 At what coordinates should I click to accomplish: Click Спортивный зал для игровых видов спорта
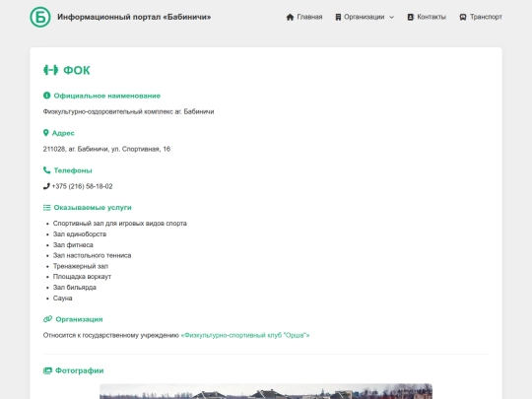[120, 224]
